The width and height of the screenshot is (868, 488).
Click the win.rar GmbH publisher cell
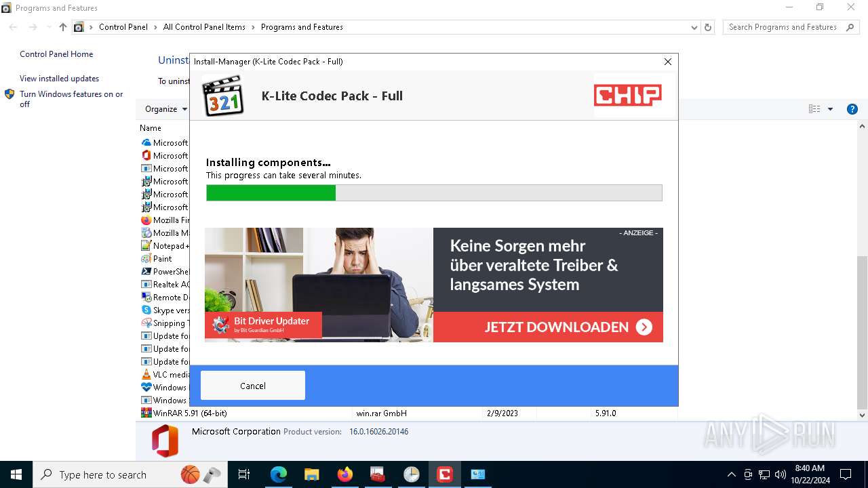382,413
